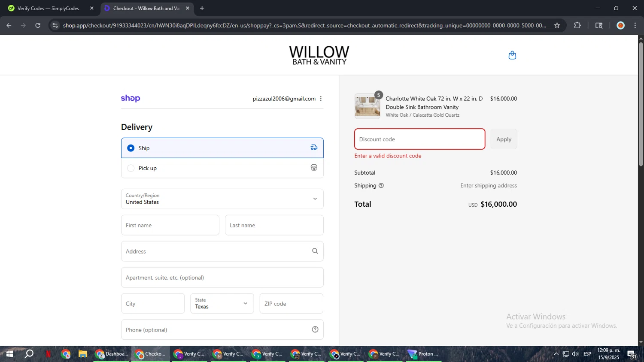Open the Windows Start menu
The height and width of the screenshot is (362, 644).
click(9, 354)
